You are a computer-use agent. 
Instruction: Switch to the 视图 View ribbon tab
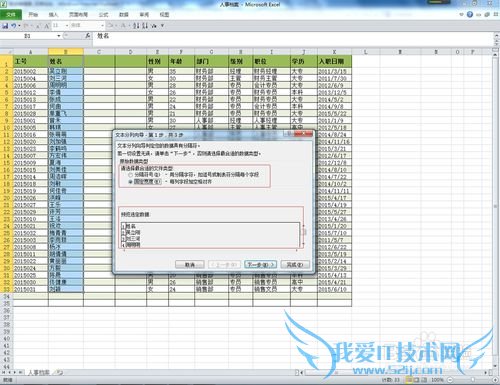[164, 15]
